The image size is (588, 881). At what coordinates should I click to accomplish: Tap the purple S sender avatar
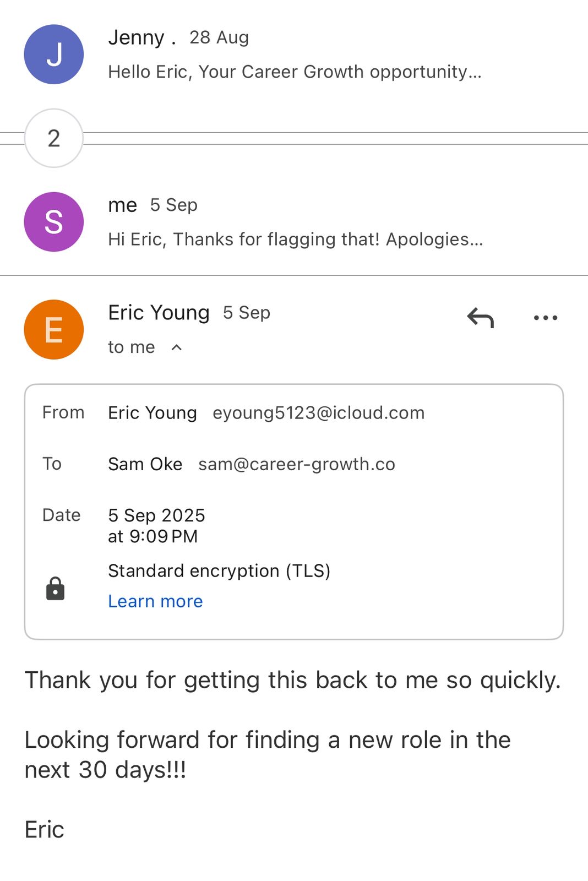[x=54, y=222]
